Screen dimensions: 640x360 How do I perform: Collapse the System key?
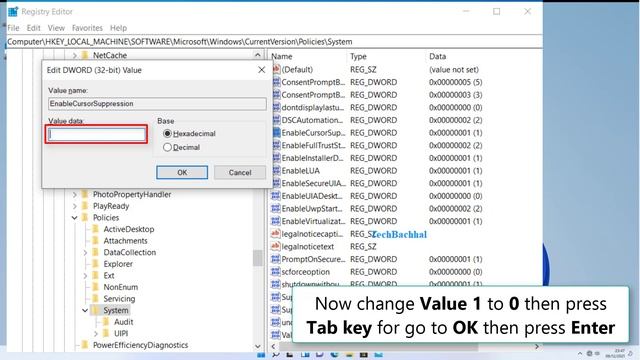point(85,310)
